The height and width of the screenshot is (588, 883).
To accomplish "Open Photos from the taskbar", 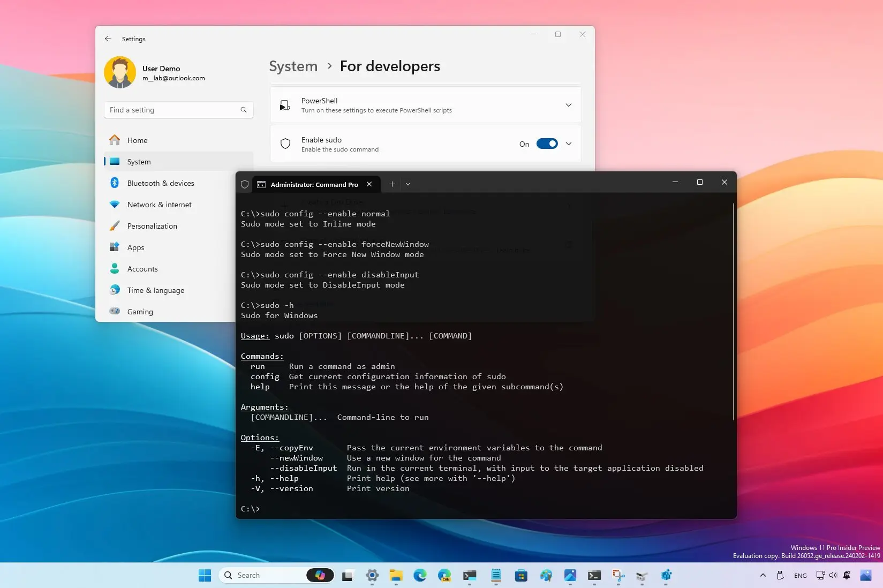I will (x=570, y=575).
